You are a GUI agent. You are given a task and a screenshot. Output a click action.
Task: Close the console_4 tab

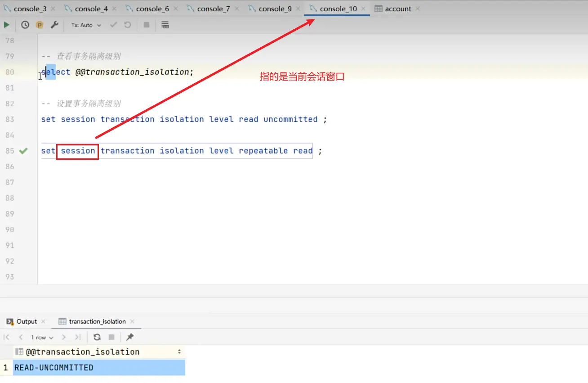[114, 9]
